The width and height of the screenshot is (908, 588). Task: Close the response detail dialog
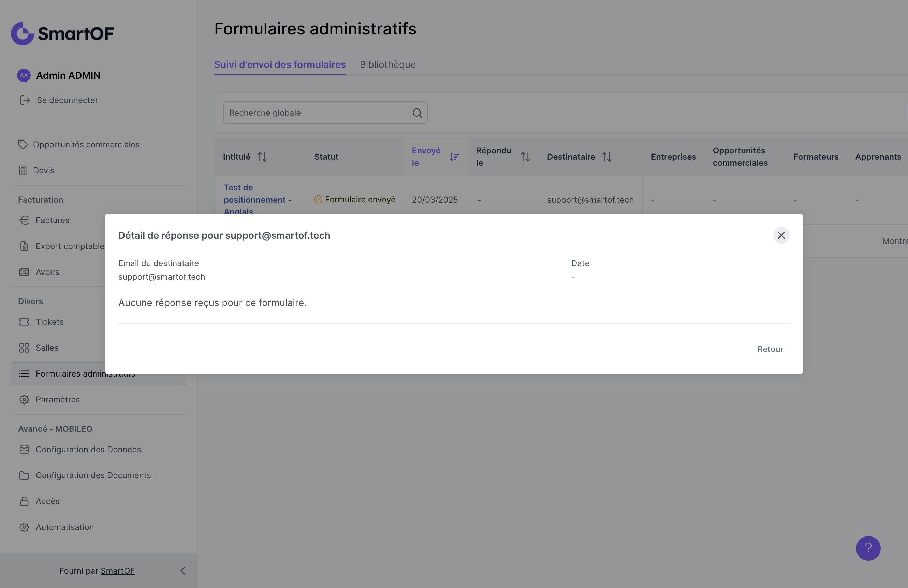781,235
